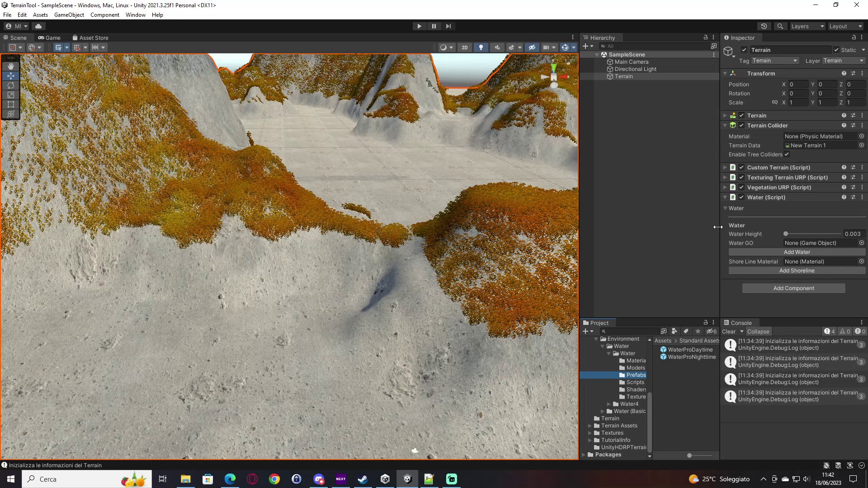Click the Add Component button
This screenshot has width=868, height=488.
tap(794, 288)
